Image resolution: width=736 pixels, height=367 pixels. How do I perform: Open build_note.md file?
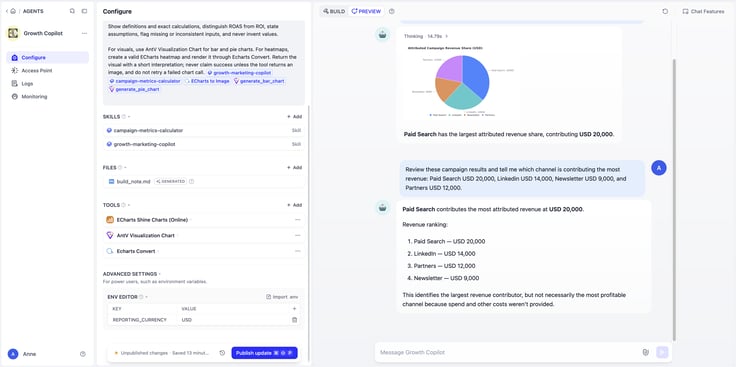(x=134, y=181)
